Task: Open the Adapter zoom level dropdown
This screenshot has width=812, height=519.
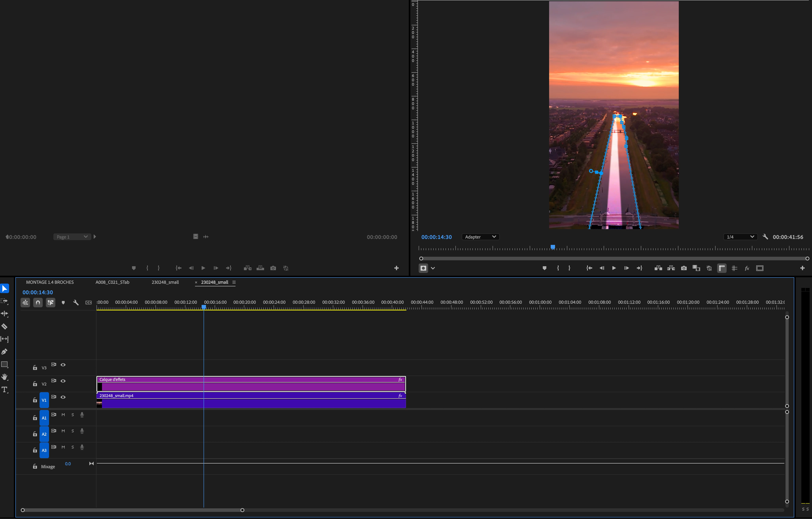Action: 480,237
